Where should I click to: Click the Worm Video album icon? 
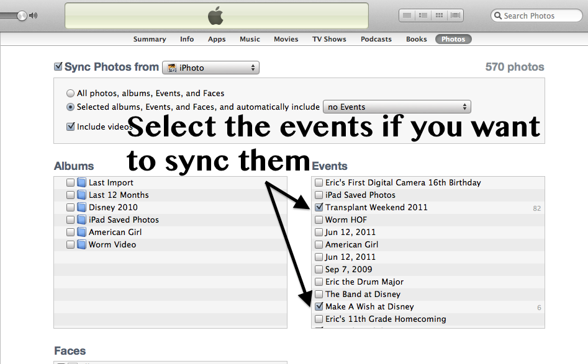[81, 244]
